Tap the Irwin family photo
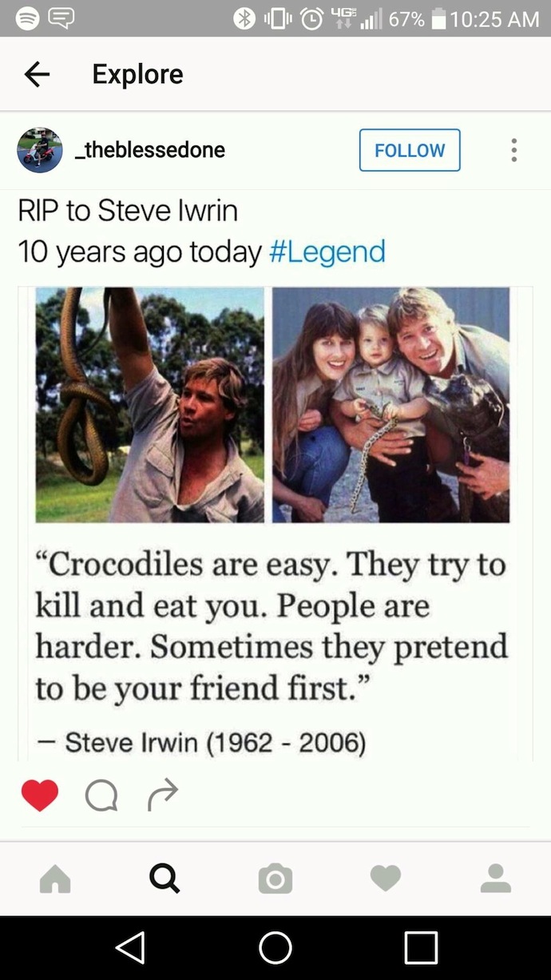The image size is (551, 980). click(x=390, y=405)
